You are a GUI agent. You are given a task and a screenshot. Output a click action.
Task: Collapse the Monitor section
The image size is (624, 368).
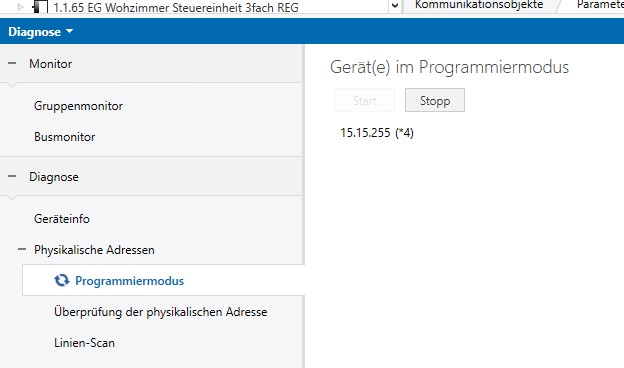(x=12, y=63)
